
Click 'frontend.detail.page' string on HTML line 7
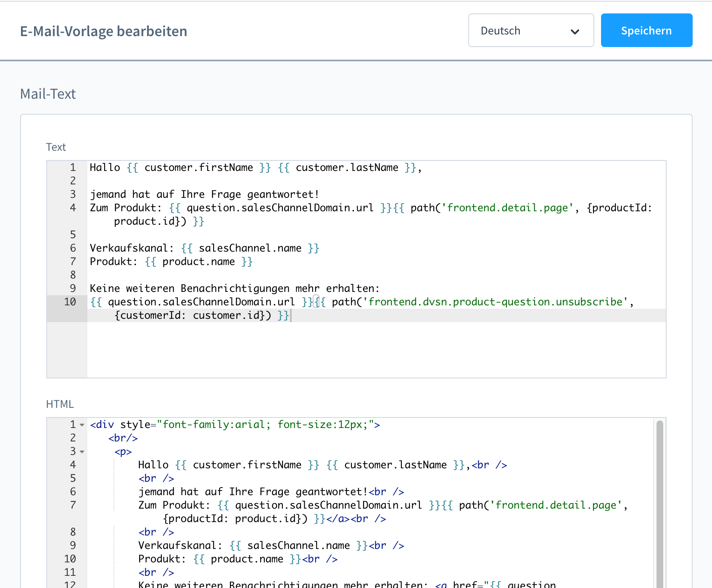pyautogui.click(x=556, y=505)
